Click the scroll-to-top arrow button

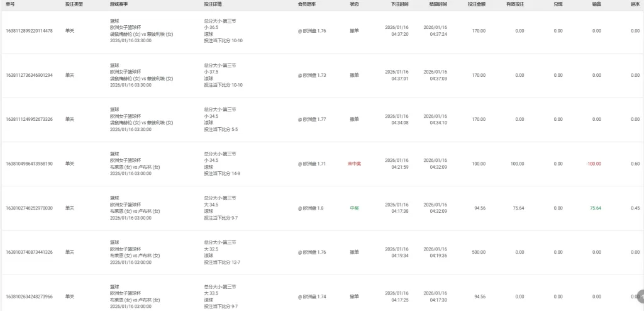click(639, 295)
